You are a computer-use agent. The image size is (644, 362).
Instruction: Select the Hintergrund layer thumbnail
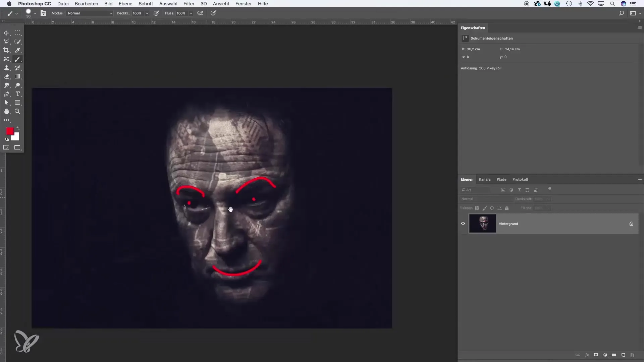(x=483, y=224)
